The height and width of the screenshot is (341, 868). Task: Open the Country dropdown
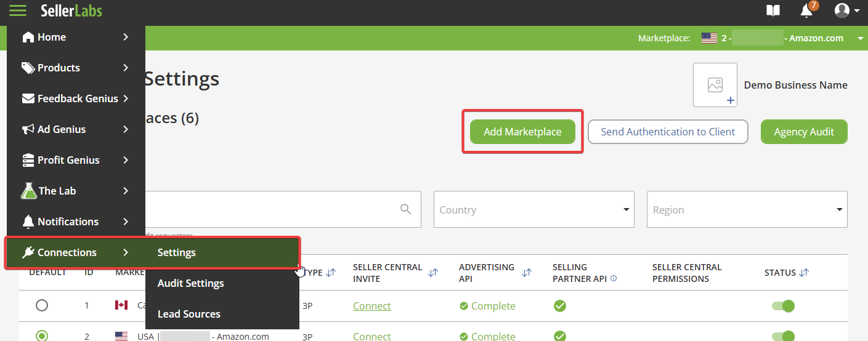[534, 209]
